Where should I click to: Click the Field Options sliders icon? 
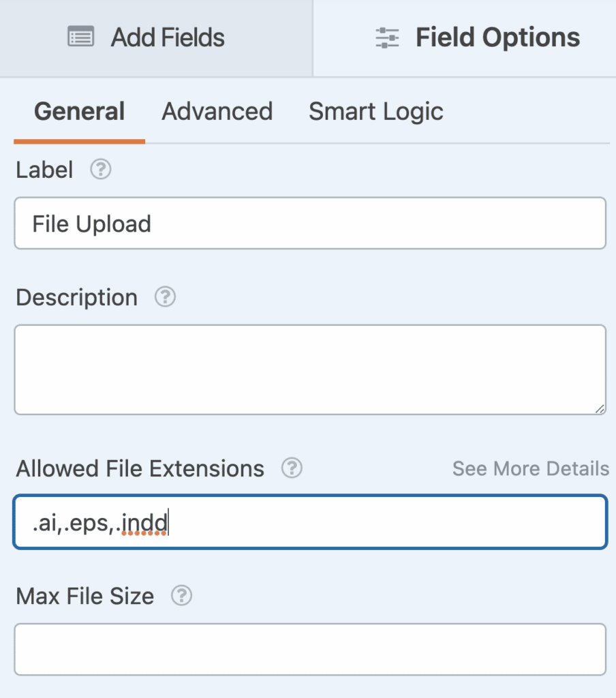click(x=386, y=37)
